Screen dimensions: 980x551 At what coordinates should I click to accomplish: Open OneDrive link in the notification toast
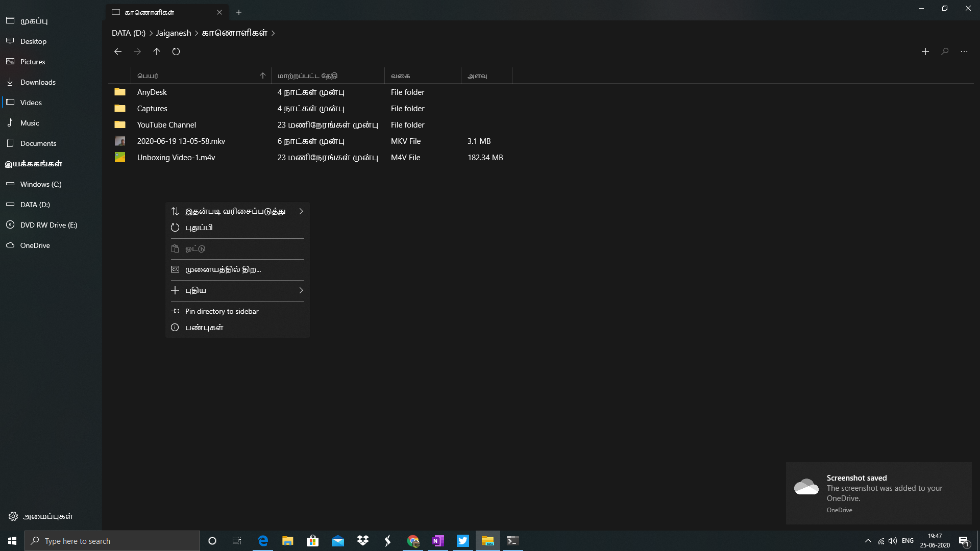[x=839, y=510]
